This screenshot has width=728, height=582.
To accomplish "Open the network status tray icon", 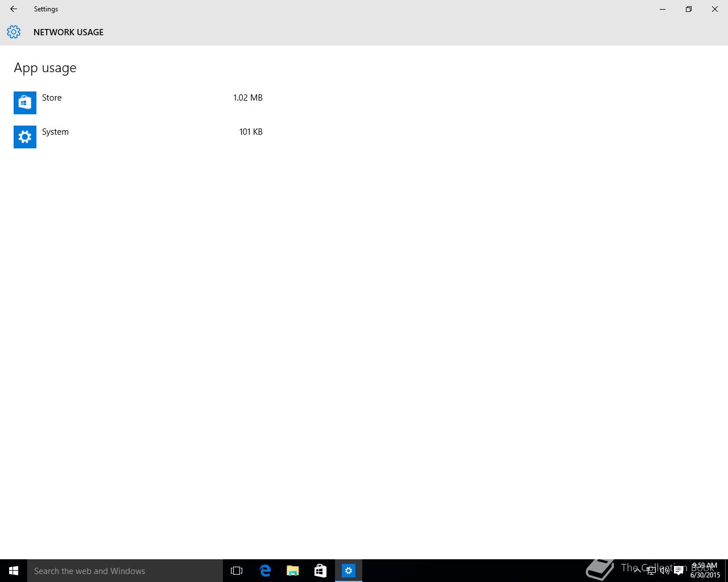I will 651,571.
